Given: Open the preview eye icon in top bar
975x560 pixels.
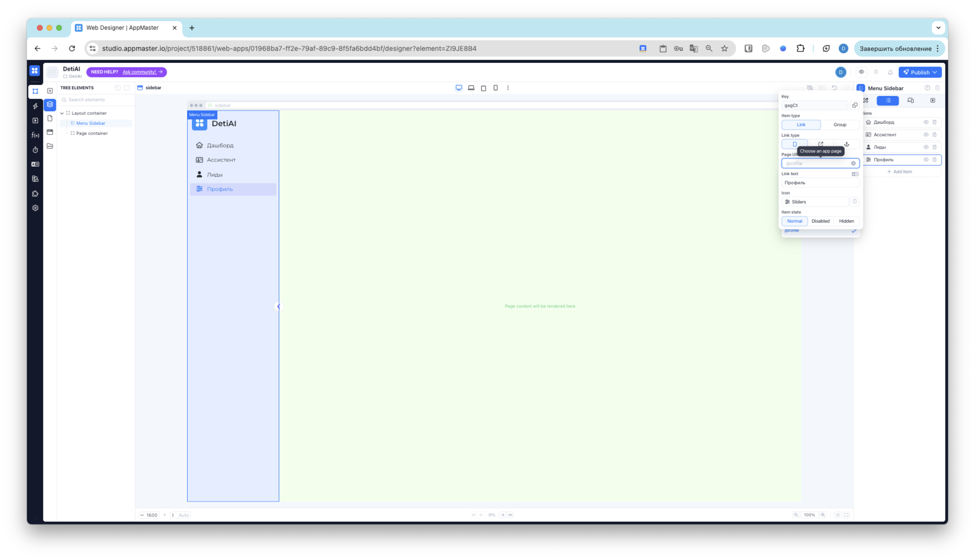Looking at the screenshot, I should 861,72.
